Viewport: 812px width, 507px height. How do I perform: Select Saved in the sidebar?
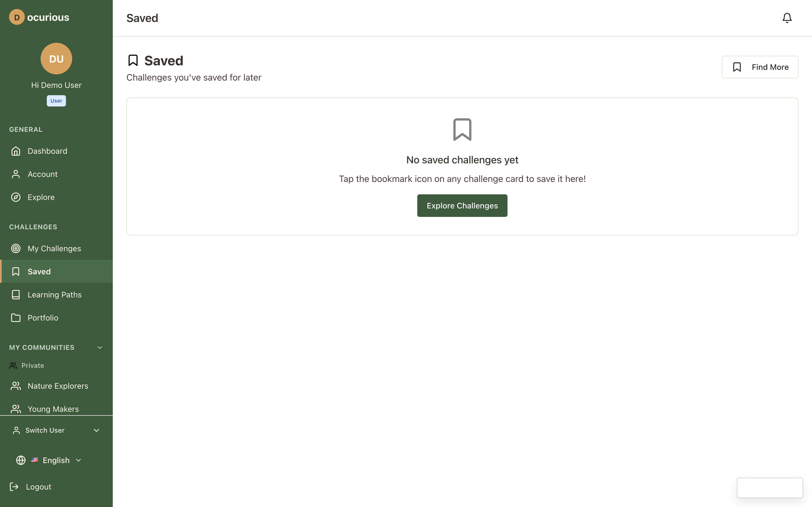tap(39, 272)
